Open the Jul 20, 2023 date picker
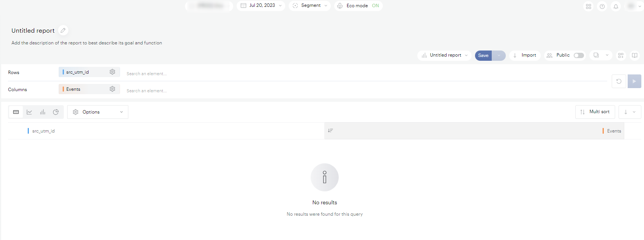Image resolution: width=644 pixels, height=240 pixels. [261, 6]
